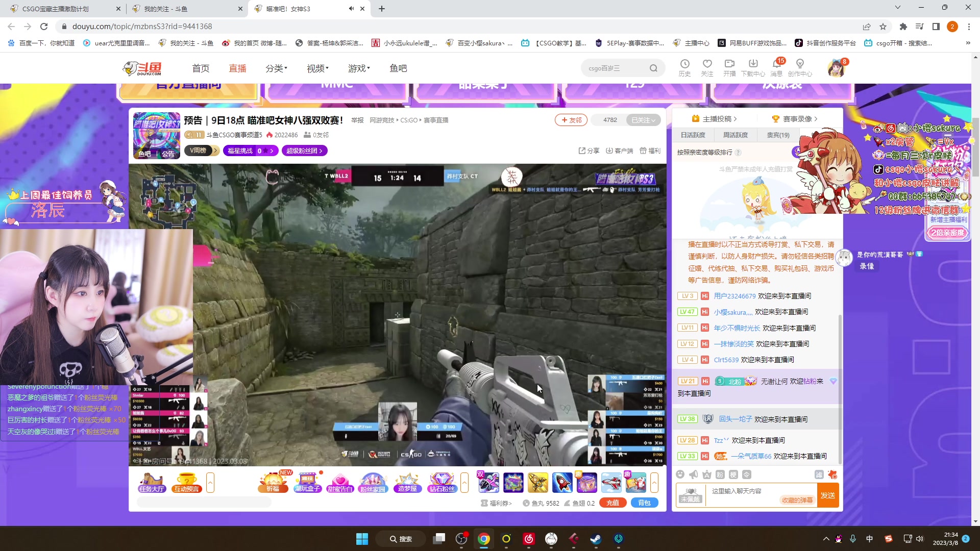Click the 充值 recharge button
This screenshot has width=980, height=551.
pyautogui.click(x=612, y=503)
